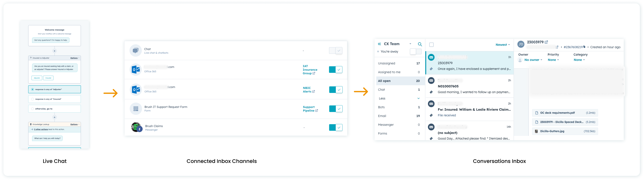Enable the Chat channel toggle
The image size is (644, 180).
[x=336, y=51]
